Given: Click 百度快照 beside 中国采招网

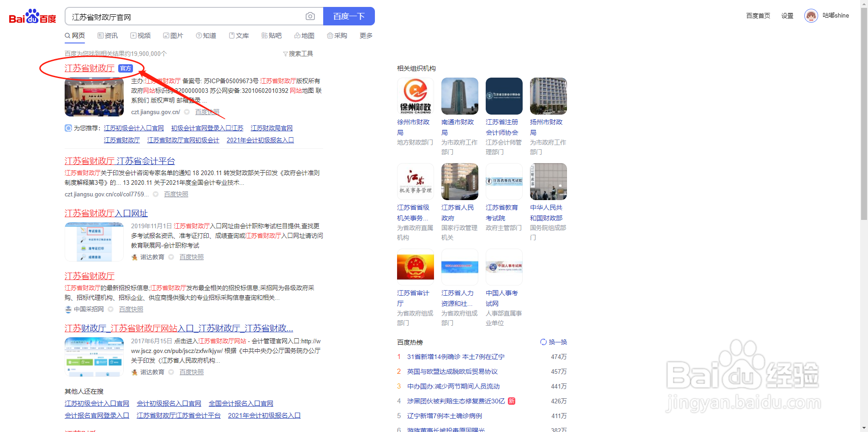Looking at the screenshot, I should coord(131,309).
